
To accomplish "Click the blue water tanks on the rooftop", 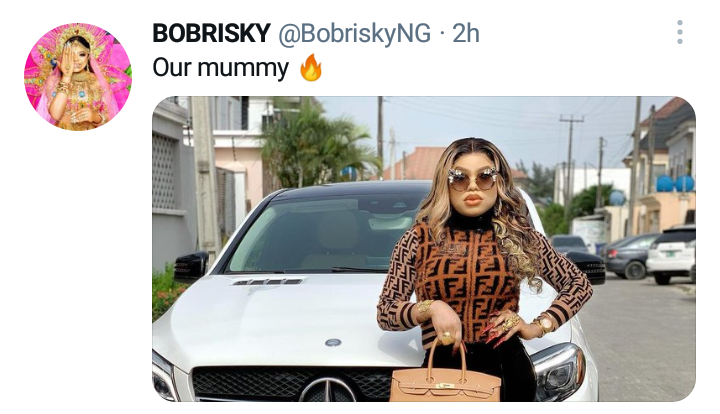I will (x=675, y=184).
